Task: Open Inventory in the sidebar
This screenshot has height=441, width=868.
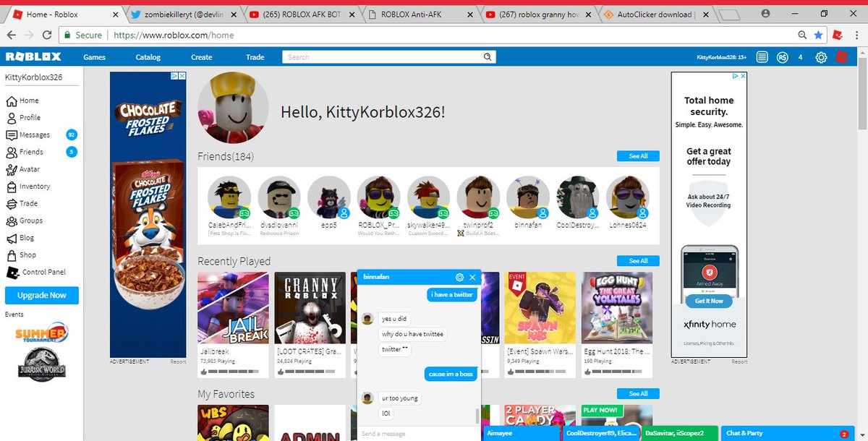Action: click(x=28, y=187)
